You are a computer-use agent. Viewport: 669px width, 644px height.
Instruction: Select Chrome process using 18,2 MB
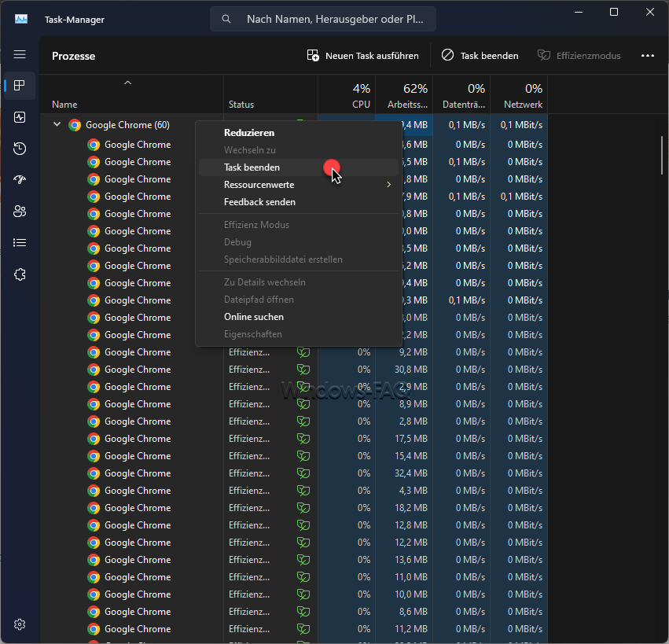[294, 508]
